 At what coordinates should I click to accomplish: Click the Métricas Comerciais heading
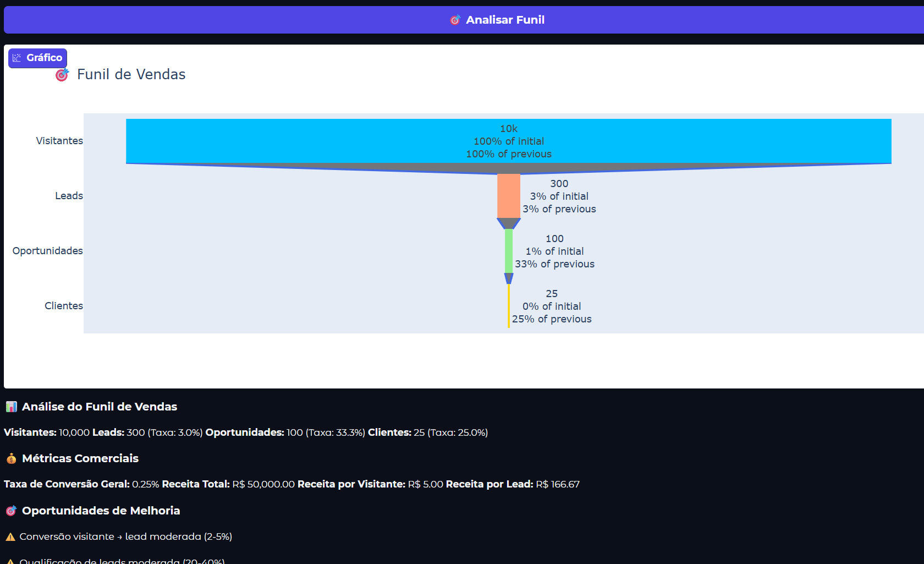point(80,458)
